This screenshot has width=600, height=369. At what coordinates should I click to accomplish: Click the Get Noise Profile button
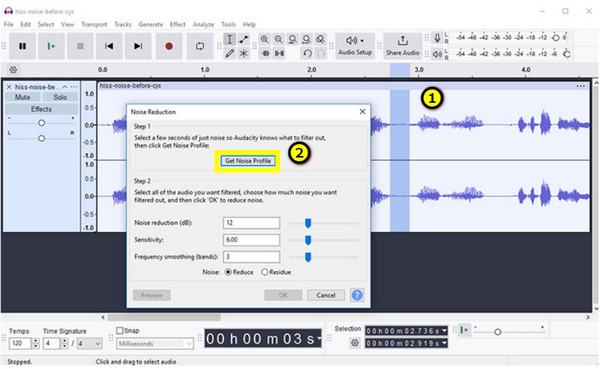point(248,161)
